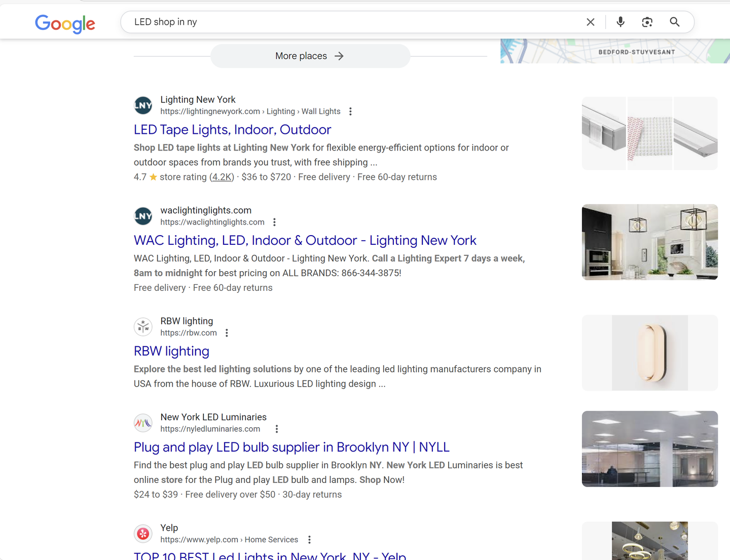Open options menu for lightingnewyork.com result
Viewport: 730px width, 560px height.
click(350, 111)
